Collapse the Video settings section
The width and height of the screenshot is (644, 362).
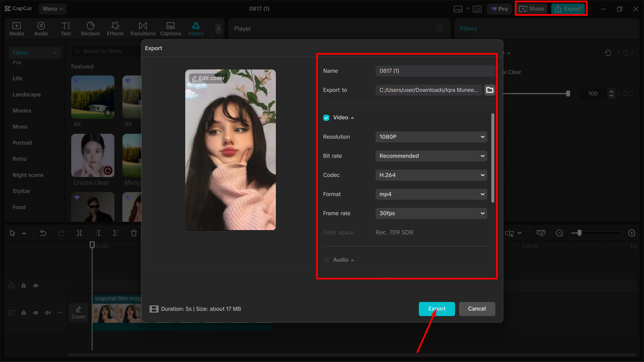[x=352, y=117]
